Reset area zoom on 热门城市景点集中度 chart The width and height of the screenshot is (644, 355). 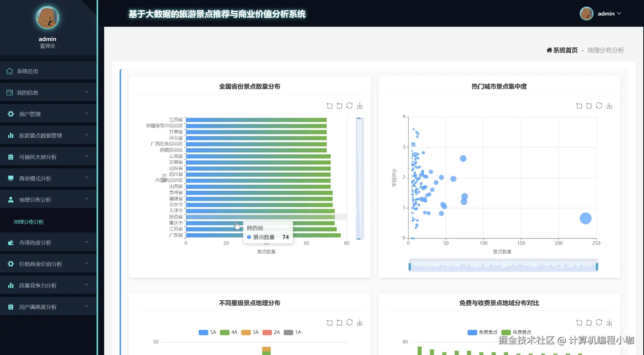coord(589,106)
